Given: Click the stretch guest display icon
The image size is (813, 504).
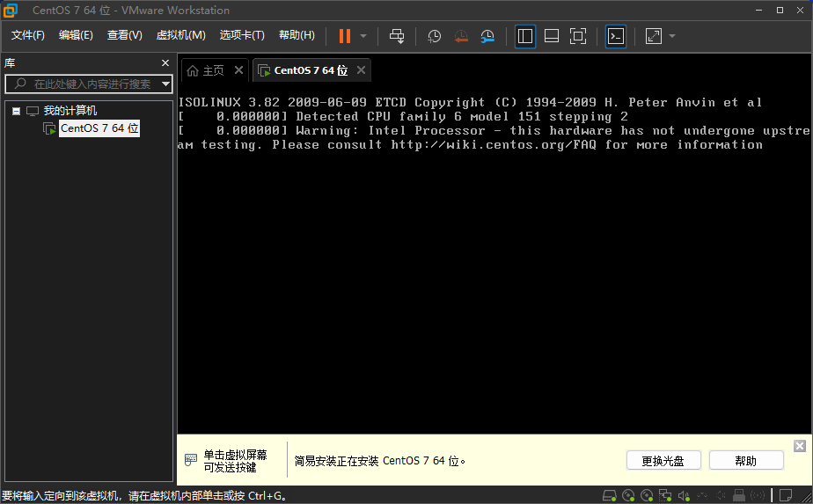Looking at the screenshot, I should tap(653, 36).
